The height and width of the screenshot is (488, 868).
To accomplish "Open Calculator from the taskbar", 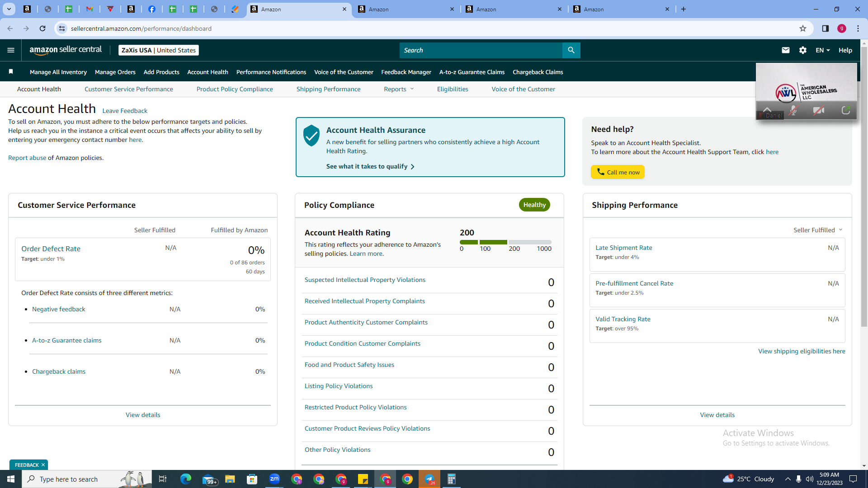I will (x=452, y=479).
